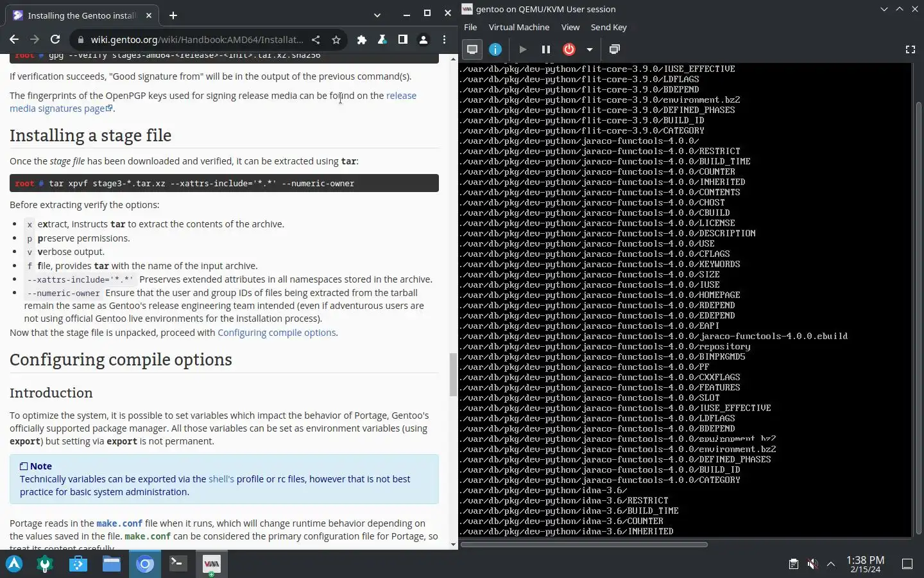The image size is (924, 578).
Task: Click the Configuring compile options heading
Action: point(121,360)
